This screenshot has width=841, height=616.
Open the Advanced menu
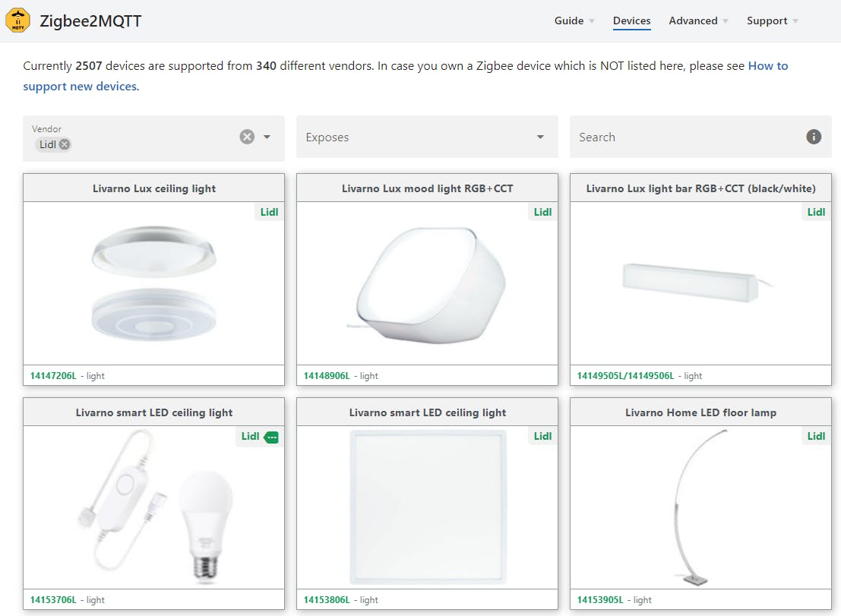point(697,21)
